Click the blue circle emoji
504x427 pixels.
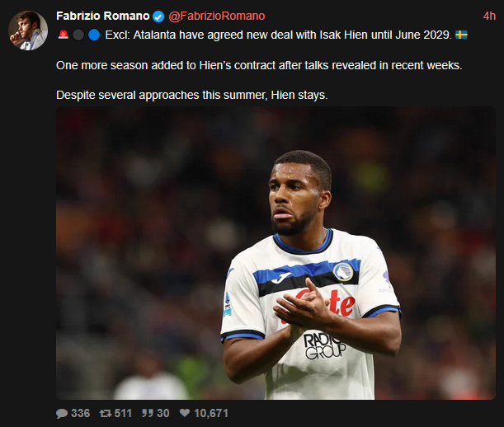click(x=94, y=35)
